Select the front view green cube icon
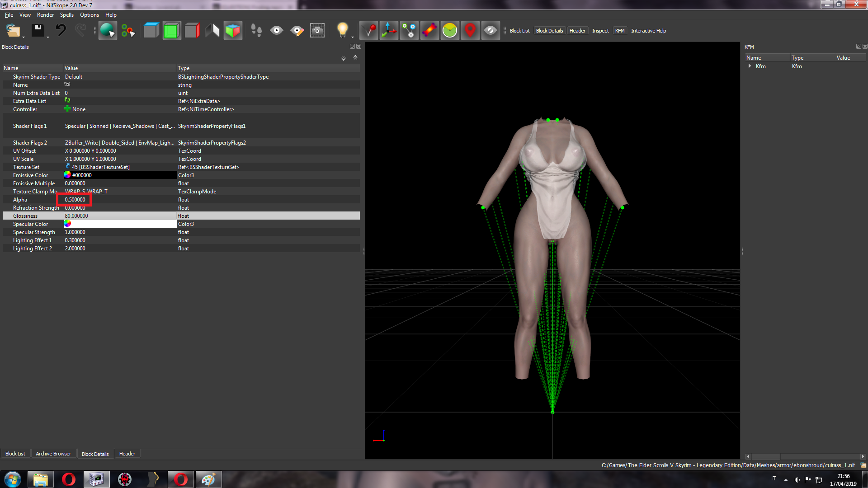The width and height of the screenshot is (868, 488). click(171, 31)
